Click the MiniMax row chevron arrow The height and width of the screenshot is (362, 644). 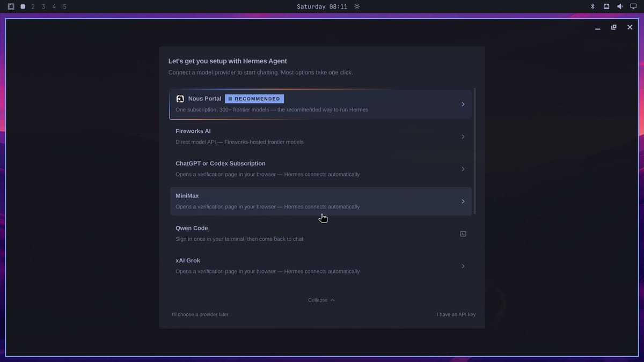click(463, 201)
